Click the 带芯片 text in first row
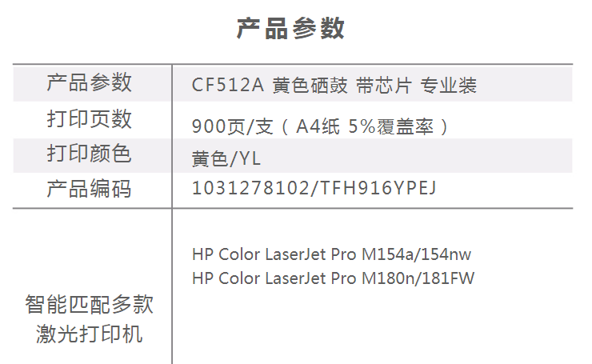This screenshot has height=364, width=592. [x=383, y=85]
